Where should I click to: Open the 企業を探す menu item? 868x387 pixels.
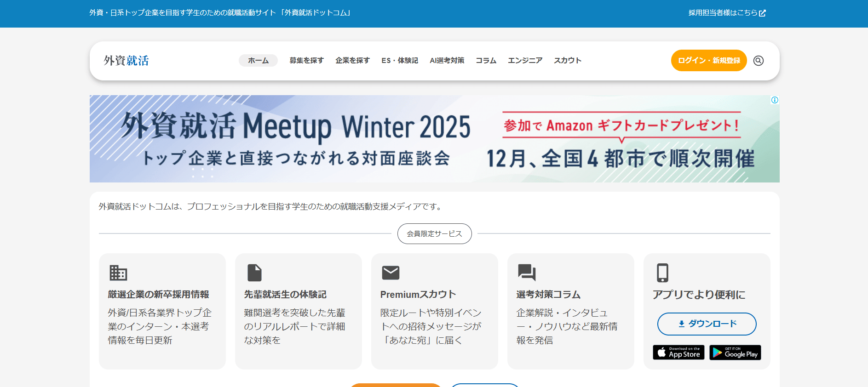tap(352, 61)
